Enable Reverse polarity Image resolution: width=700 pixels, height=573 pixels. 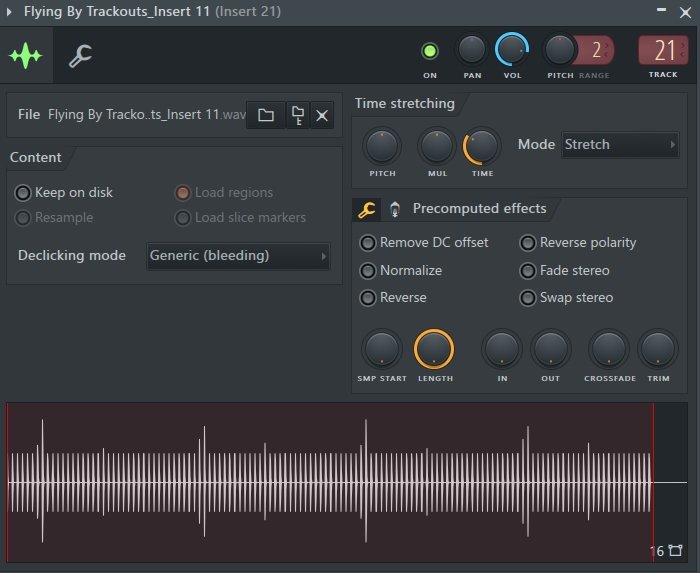pos(578,243)
